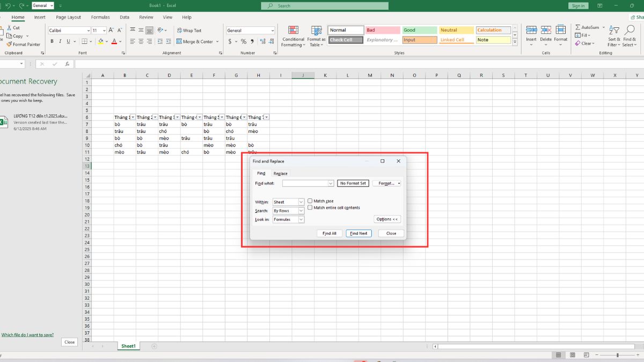Screen dimensions: 644x362
Task: Check Match entire cell contents
Action: click(x=310, y=208)
